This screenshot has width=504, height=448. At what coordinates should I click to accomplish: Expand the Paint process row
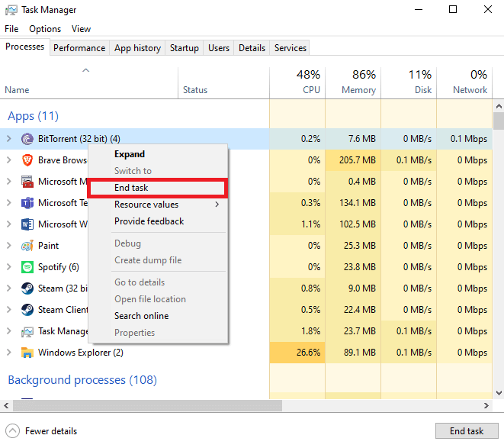pyautogui.click(x=9, y=246)
